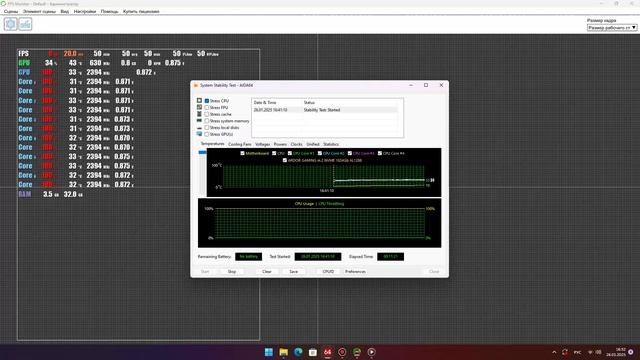
Task: Switch to the Voltages tab
Action: 262,144
